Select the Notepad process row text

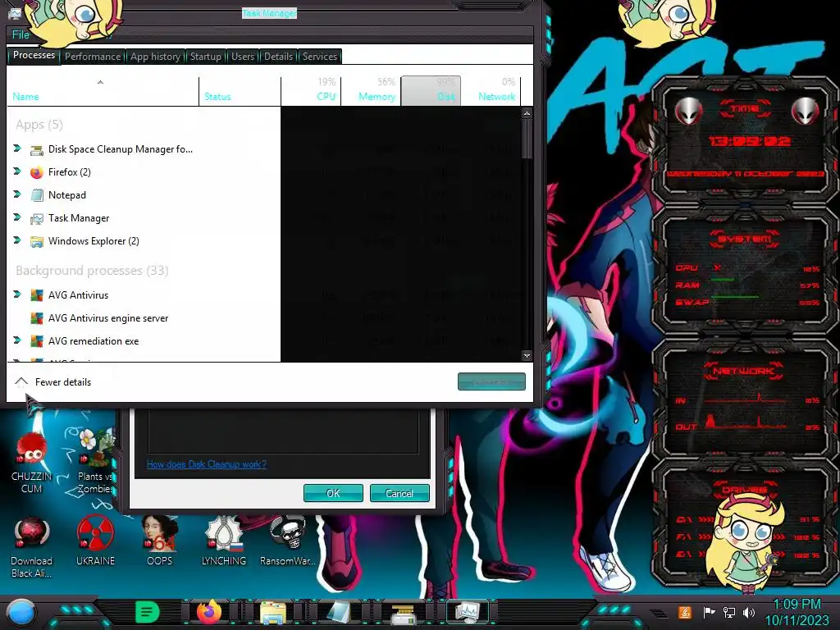[x=67, y=195]
